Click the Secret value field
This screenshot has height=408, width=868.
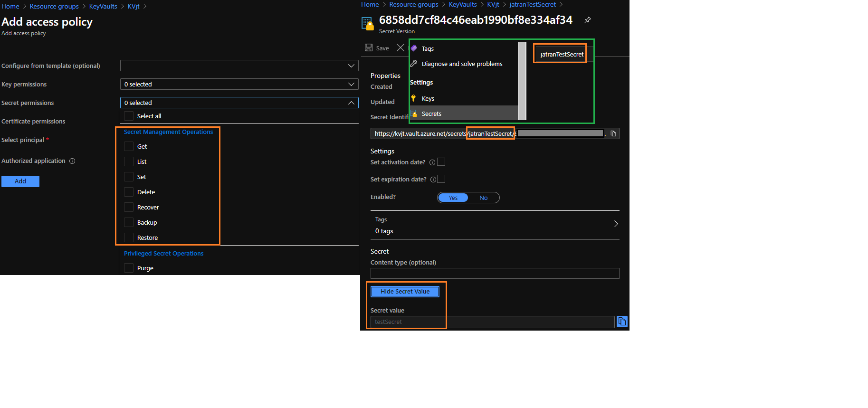[x=492, y=322]
